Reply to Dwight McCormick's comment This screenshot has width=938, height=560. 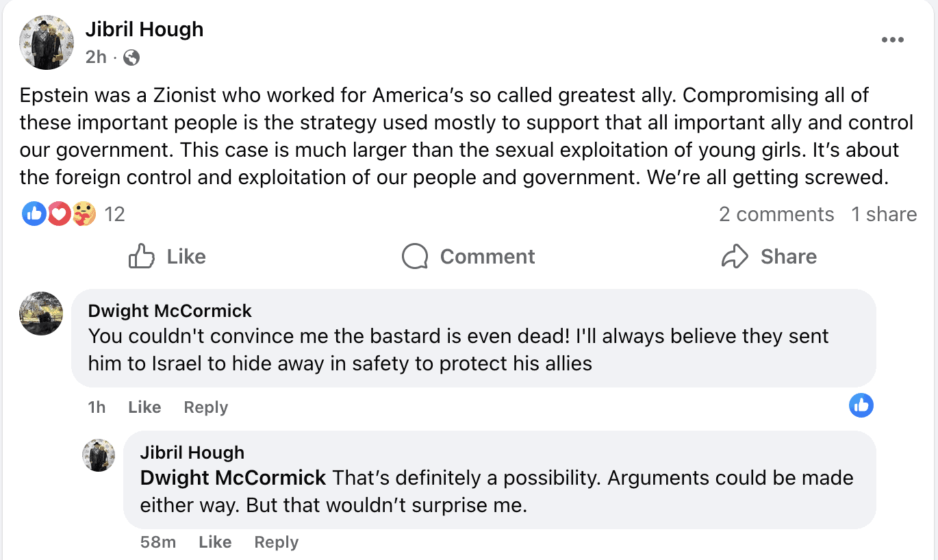tap(205, 407)
